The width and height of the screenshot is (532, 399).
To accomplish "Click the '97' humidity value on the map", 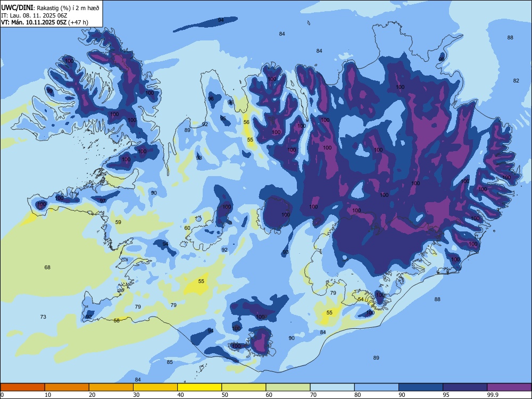I will pos(103,201).
